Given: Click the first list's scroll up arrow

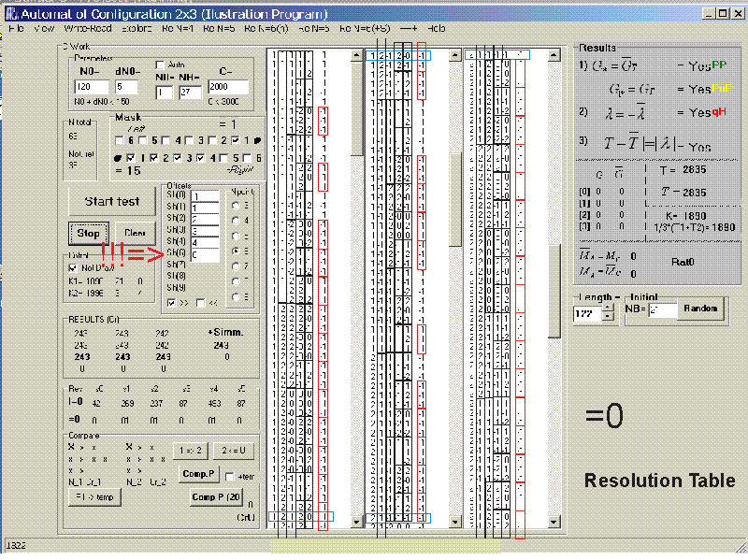Looking at the screenshot, I should [356, 55].
